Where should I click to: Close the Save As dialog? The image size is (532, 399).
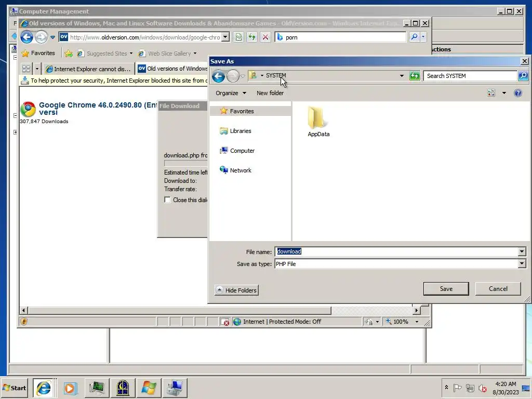525,61
